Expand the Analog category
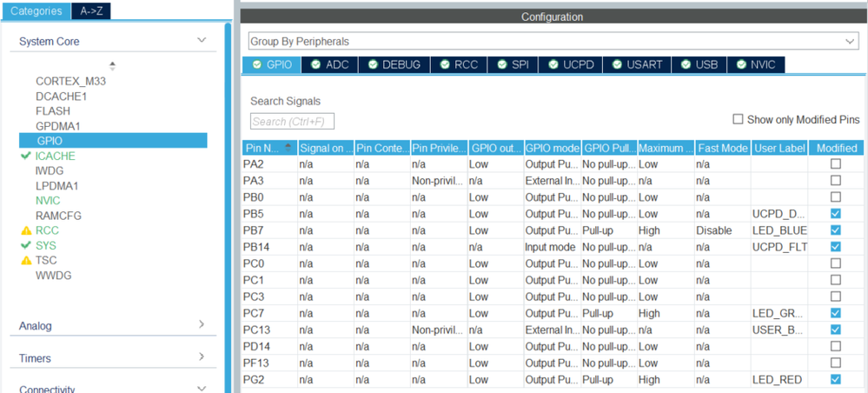 point(202,324)
